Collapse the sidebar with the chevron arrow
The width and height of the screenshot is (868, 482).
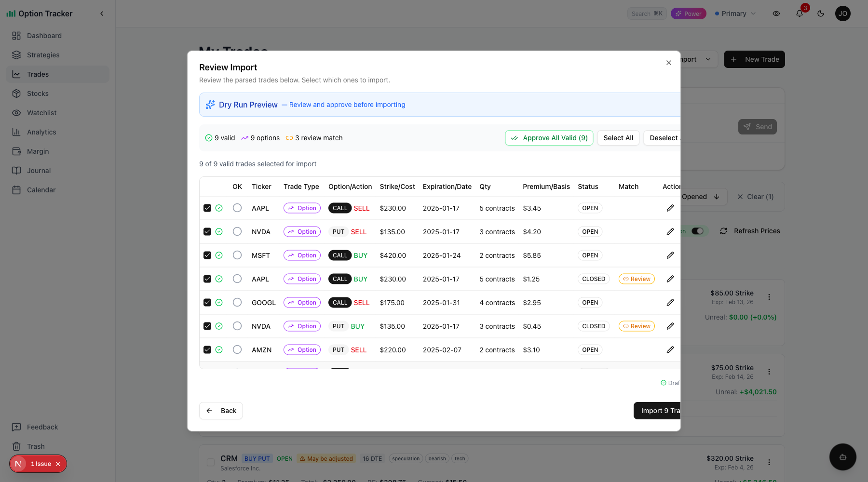point(102,13)
